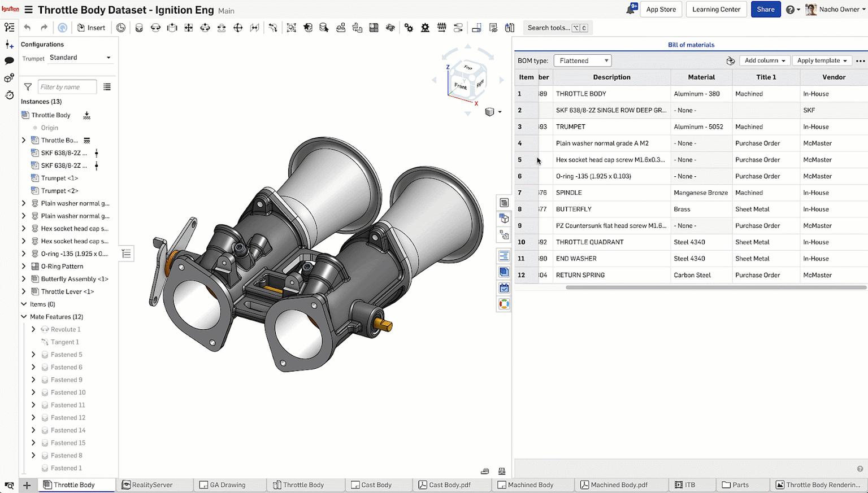The width and height of the screenshot is (868, 493).
Task: Open the main hamburger menu
Action: (x=27, y=10)
